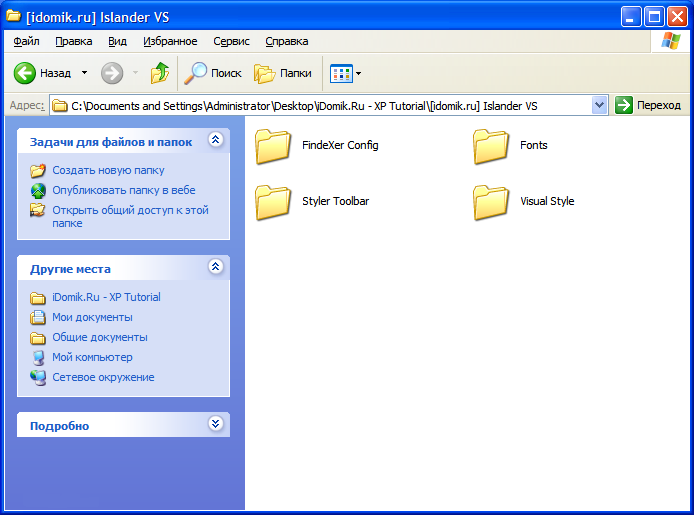Select the Fonts folder icon
Screen dimensions: 694x515
tap(491, 146)
